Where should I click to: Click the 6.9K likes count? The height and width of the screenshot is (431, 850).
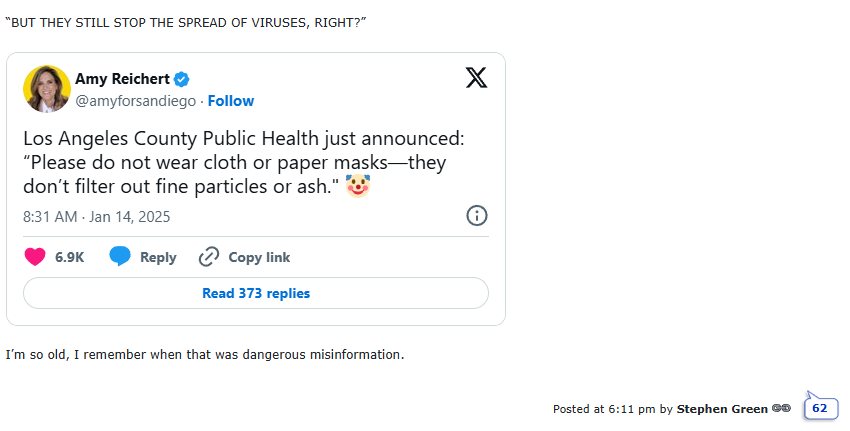(69, 257)
